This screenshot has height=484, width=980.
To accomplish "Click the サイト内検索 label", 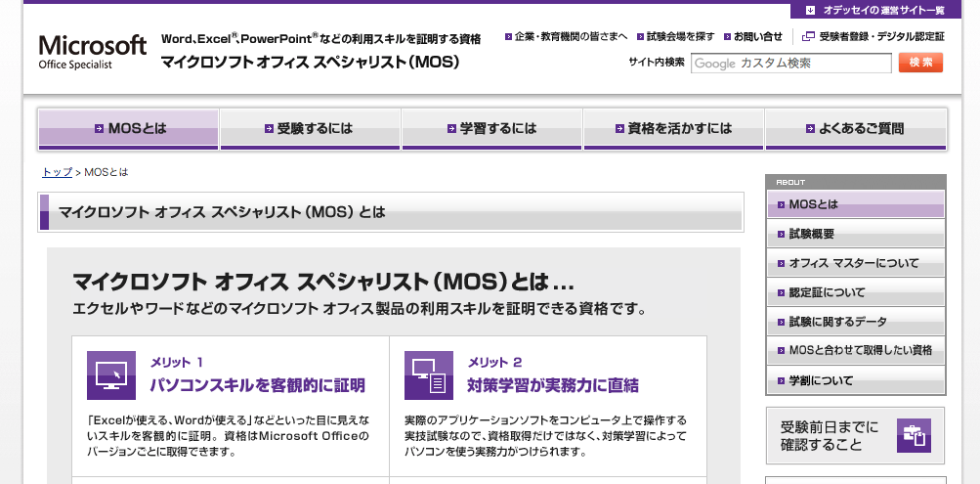I will [657, 63].
